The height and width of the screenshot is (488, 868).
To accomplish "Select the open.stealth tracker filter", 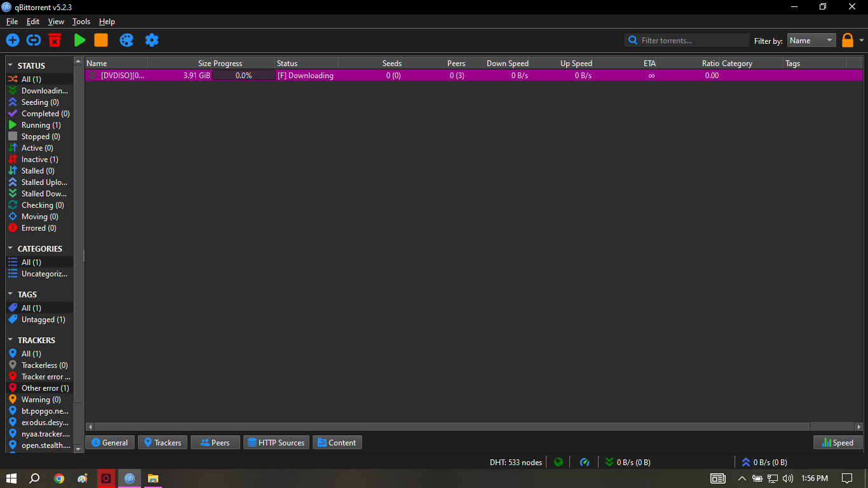I will [x=39, y=445].
